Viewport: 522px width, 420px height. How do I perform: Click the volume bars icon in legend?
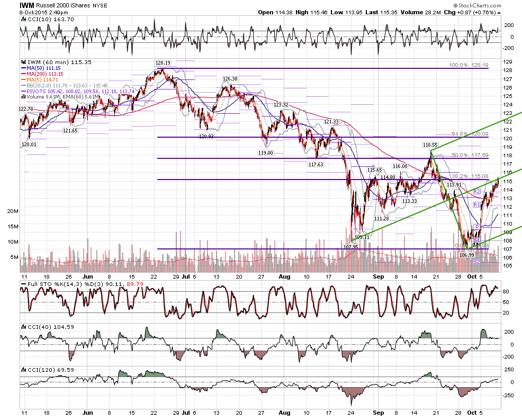coord(23,96)
